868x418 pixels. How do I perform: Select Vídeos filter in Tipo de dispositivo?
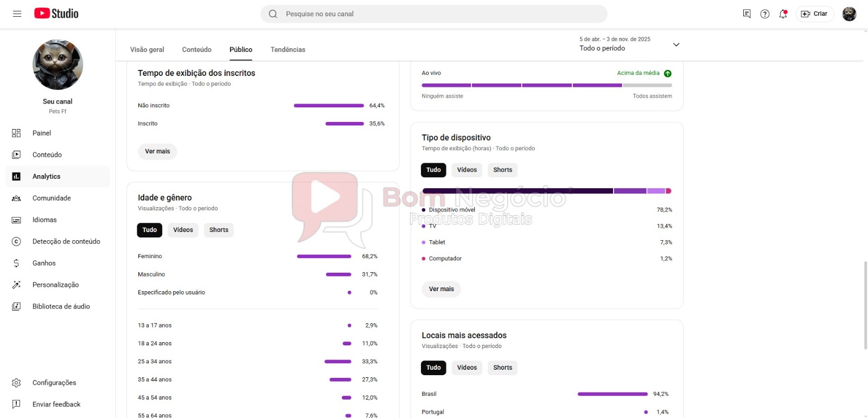click(467, 170)
